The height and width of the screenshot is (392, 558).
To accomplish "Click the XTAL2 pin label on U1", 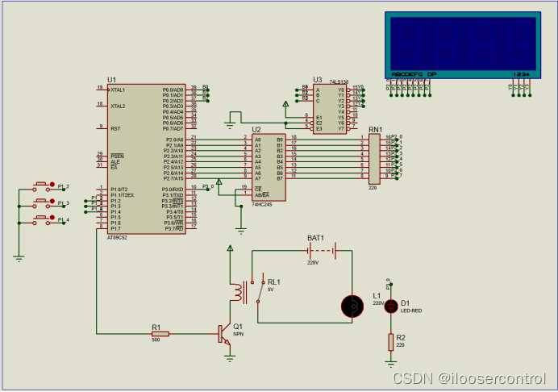I will (x=118, y=106).
